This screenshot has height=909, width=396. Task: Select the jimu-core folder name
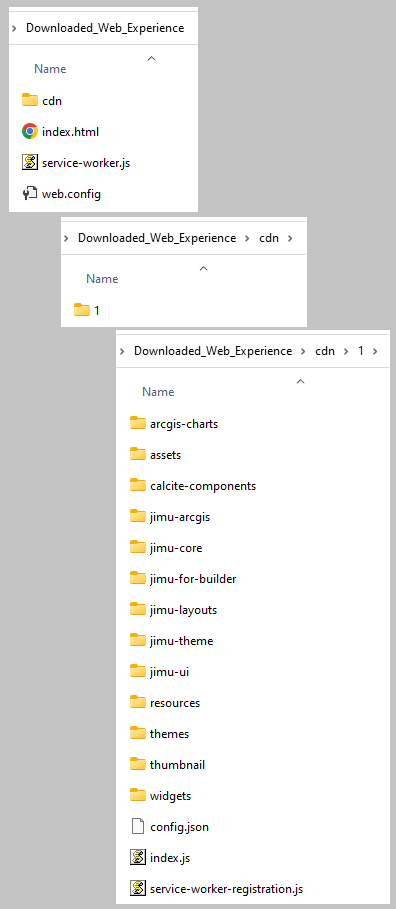(176, 548)
